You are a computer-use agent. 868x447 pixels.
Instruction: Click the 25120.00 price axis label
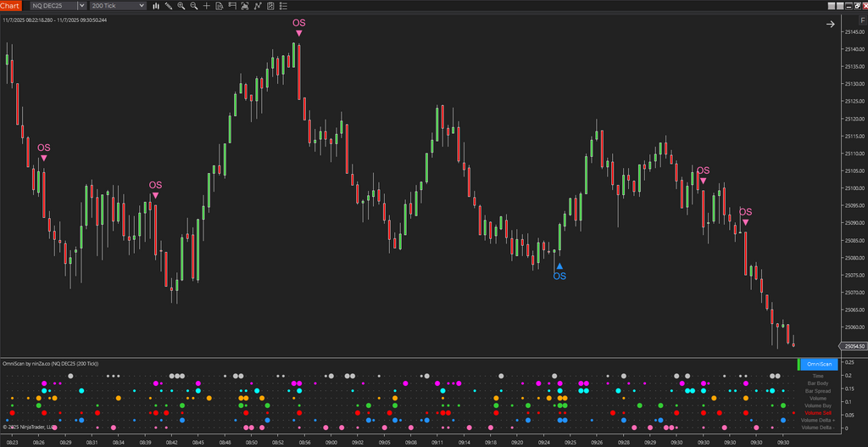[854, 119]
